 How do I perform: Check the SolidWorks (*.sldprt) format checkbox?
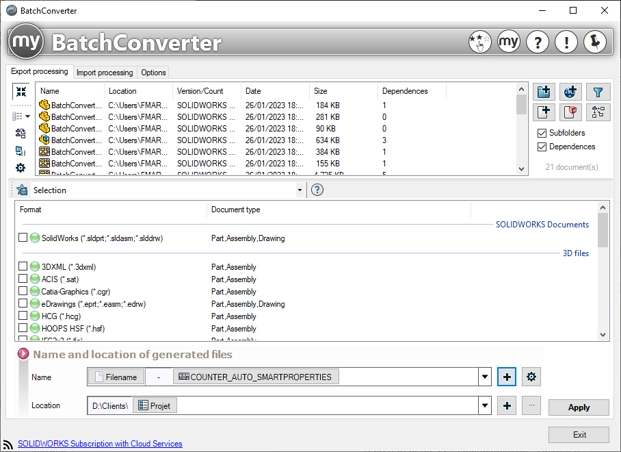23,238
